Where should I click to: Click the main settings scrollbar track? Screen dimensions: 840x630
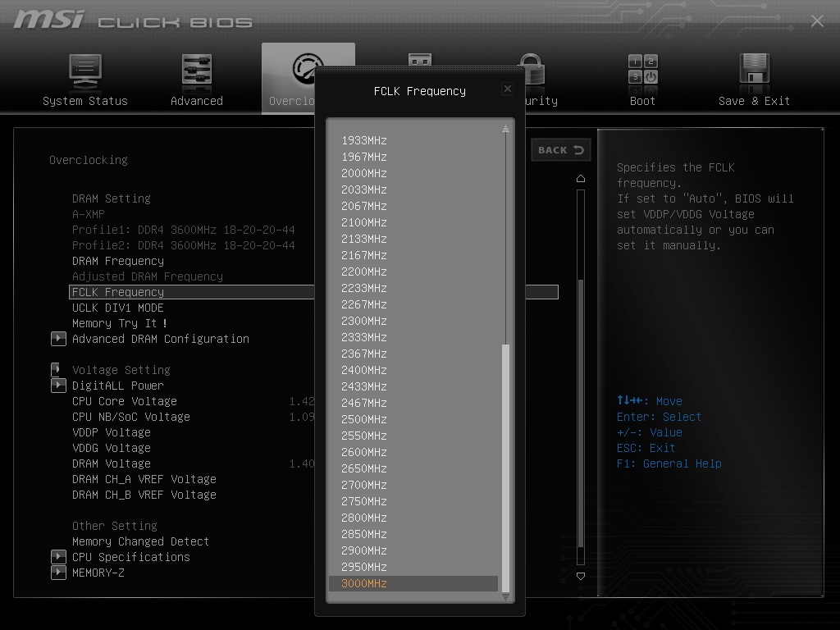[581, 377]
